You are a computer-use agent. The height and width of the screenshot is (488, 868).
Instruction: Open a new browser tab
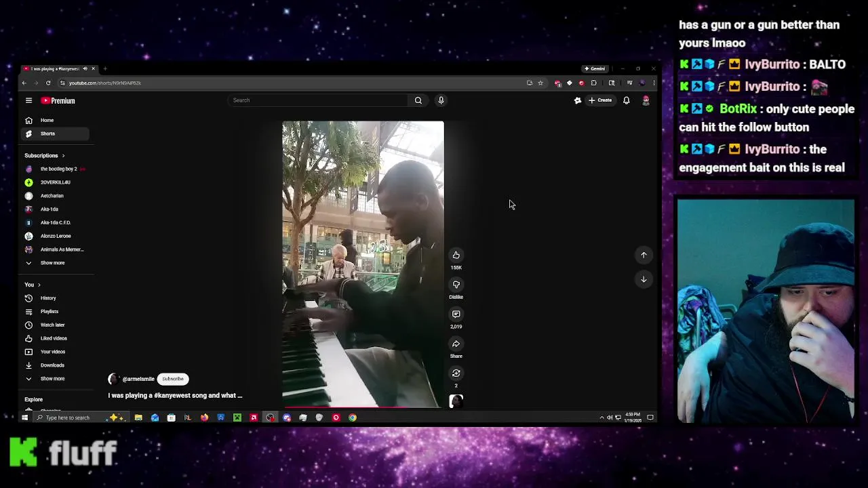(x=105, y=68)
